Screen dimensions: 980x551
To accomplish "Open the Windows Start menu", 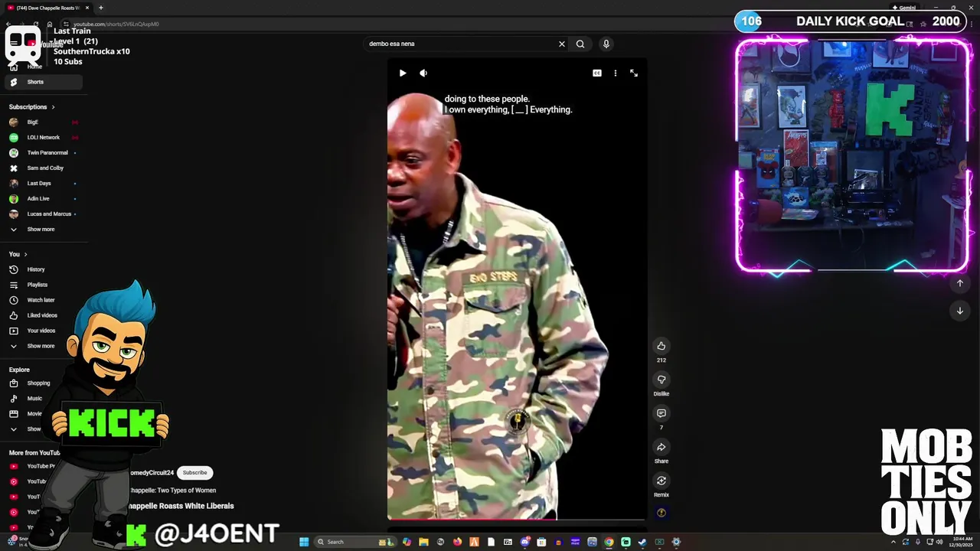I will pyautogui.click(x=304, y=542).
